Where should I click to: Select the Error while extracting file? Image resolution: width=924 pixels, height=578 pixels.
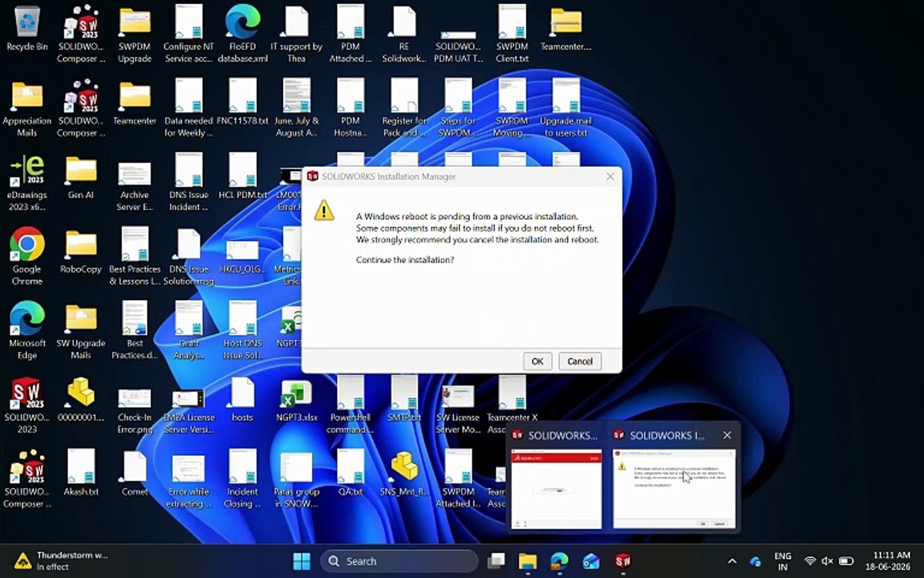(x=188, y=480)
